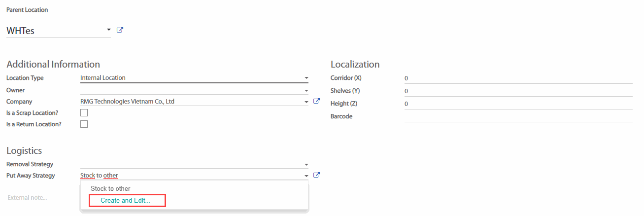Viewport: 644px width, 216px height.
Task: Expand the Removal Strategy dropdown arrow
Action: point(306,165)
